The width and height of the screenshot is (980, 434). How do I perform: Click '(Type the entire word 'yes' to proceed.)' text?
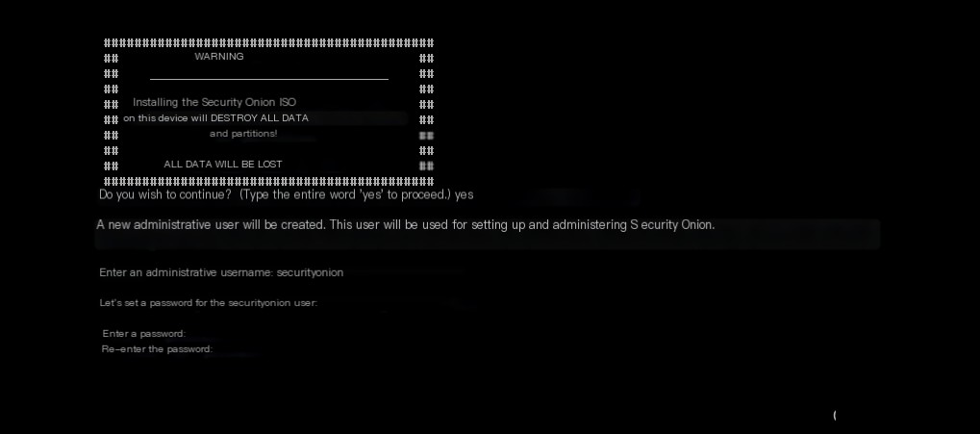345,194
